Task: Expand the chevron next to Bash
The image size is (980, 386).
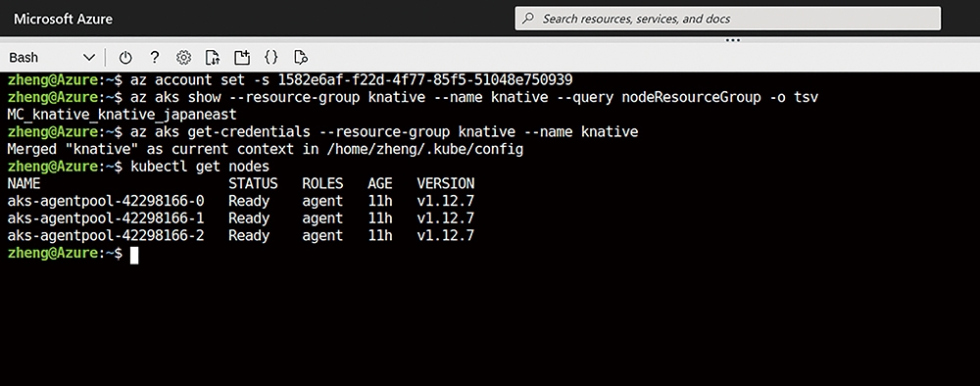Action: pos(89,58)
